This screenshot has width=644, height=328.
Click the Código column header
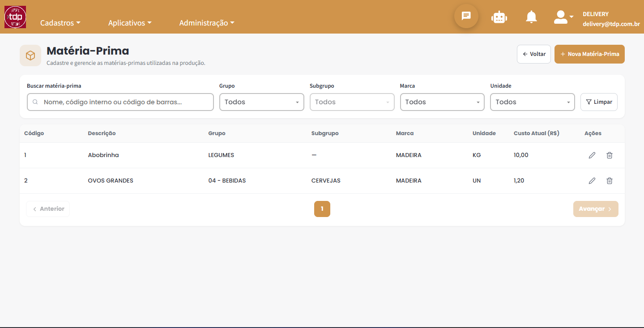34,133
